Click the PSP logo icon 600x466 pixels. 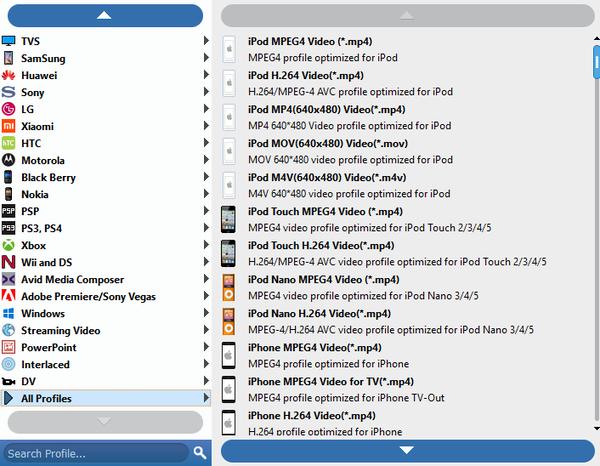click(x=8, y=211)
